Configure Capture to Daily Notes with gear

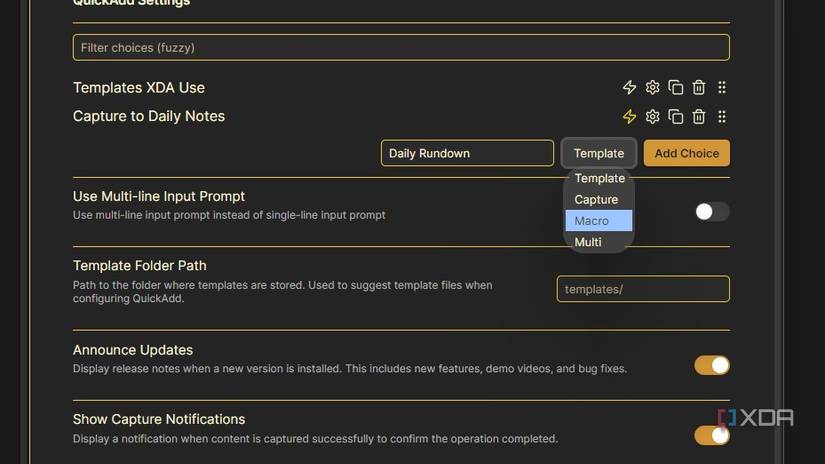coord(653,117)
